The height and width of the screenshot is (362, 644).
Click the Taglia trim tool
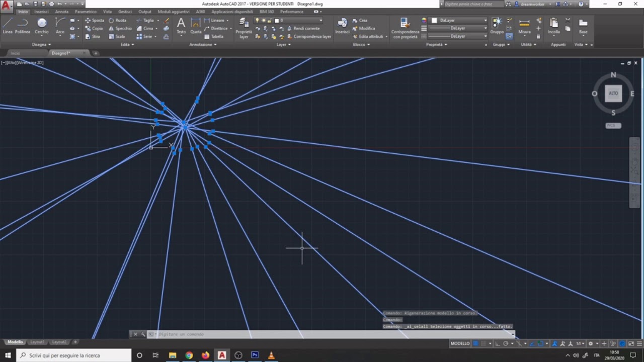(145, 21)
